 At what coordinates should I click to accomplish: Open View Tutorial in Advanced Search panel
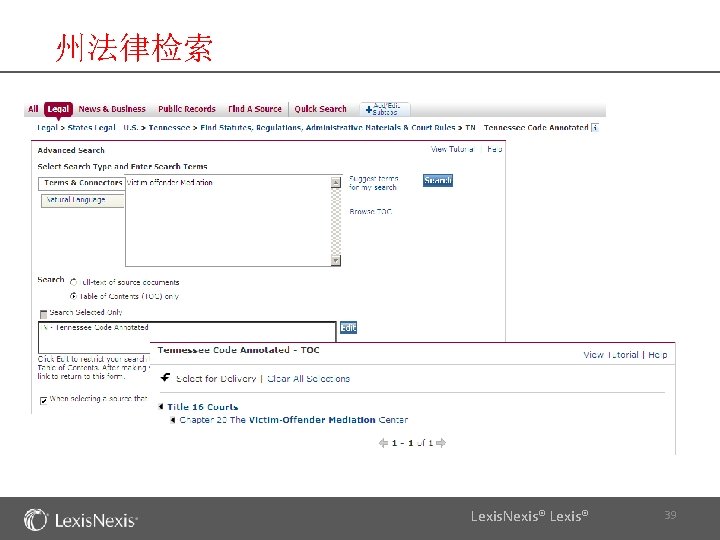point(452,149)
